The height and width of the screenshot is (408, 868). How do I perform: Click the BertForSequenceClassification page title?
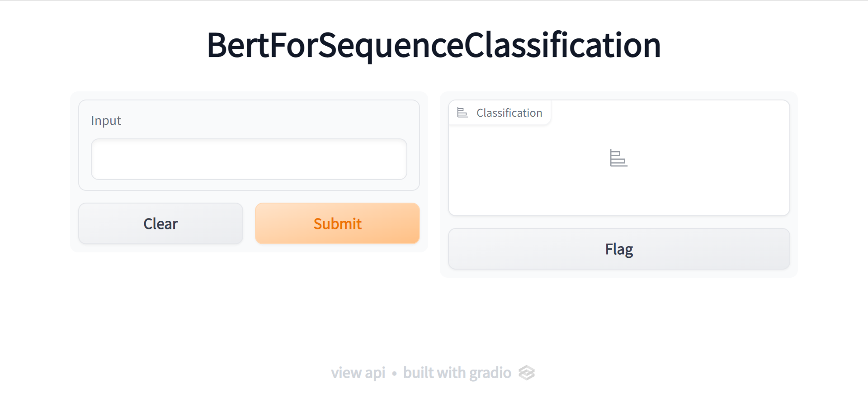point(434,45)
